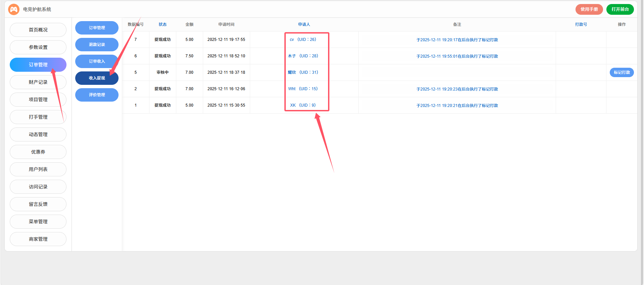The image size is (644, 285).
Task: Select the 收入提现 sub-tab
Action: click(97, 78)
